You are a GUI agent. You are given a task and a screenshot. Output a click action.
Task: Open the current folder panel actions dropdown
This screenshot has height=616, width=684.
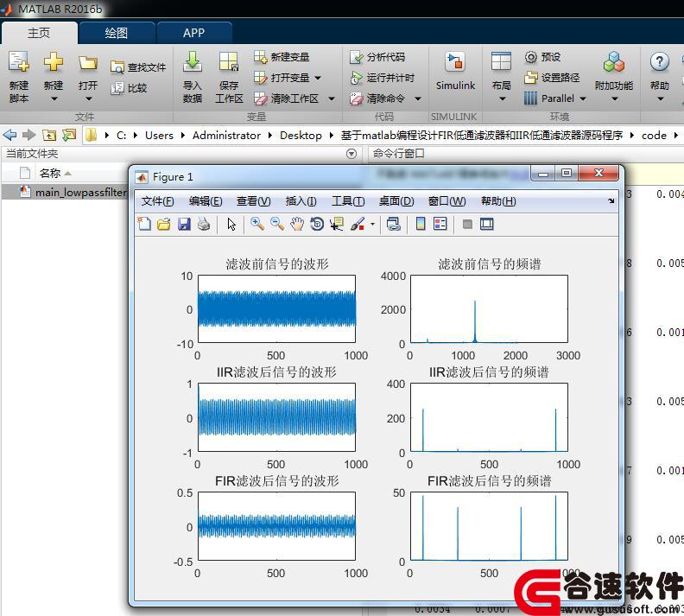pos(351,154)
